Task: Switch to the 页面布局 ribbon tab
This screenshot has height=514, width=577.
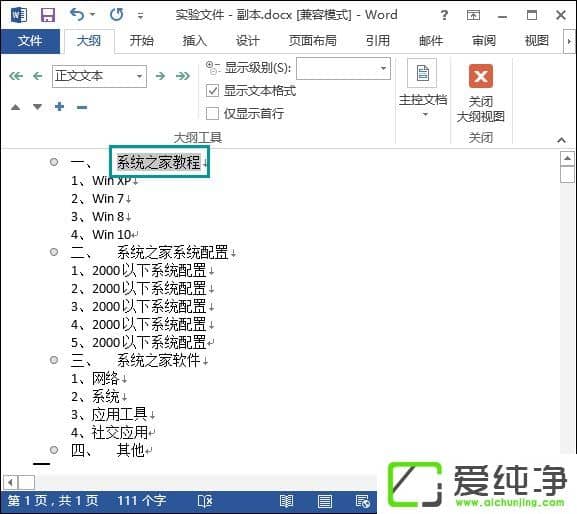Action: [312, 40]
